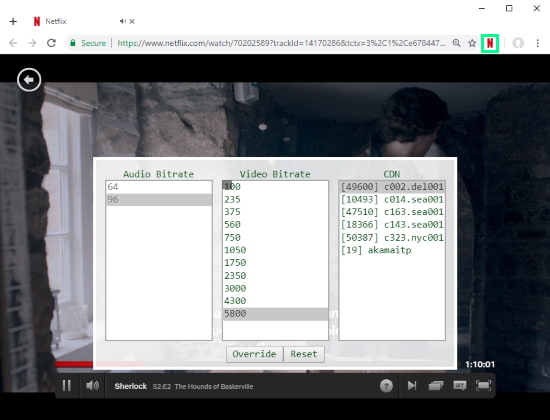Select CDN [18366] c143.sea001

(x=392, y=225)
